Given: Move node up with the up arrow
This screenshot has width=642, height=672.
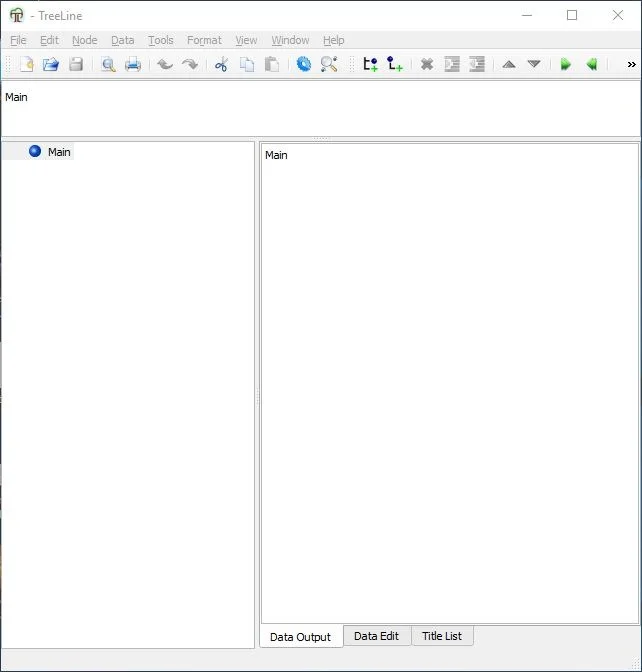Looking at the screenshot, I should coord(509,64).
